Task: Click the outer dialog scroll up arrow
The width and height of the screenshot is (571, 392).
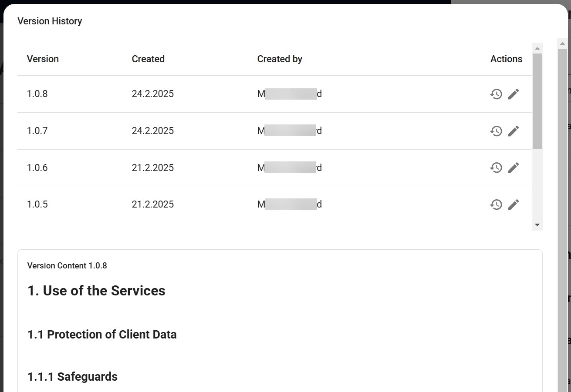Action: 562,44
